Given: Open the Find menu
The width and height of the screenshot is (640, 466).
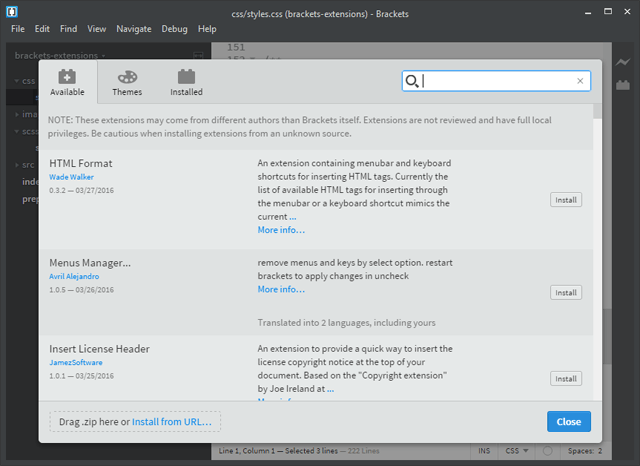Looking at the screenshot, I should pos(69,29).
